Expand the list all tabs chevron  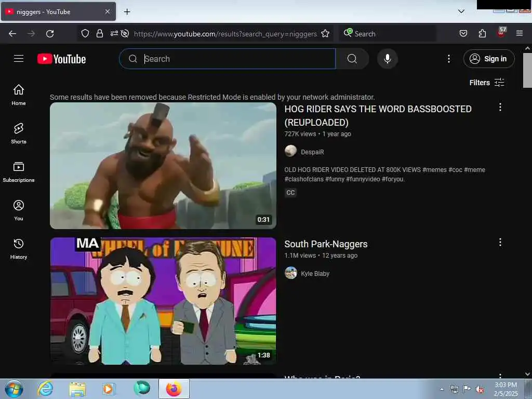click(461, 11)
